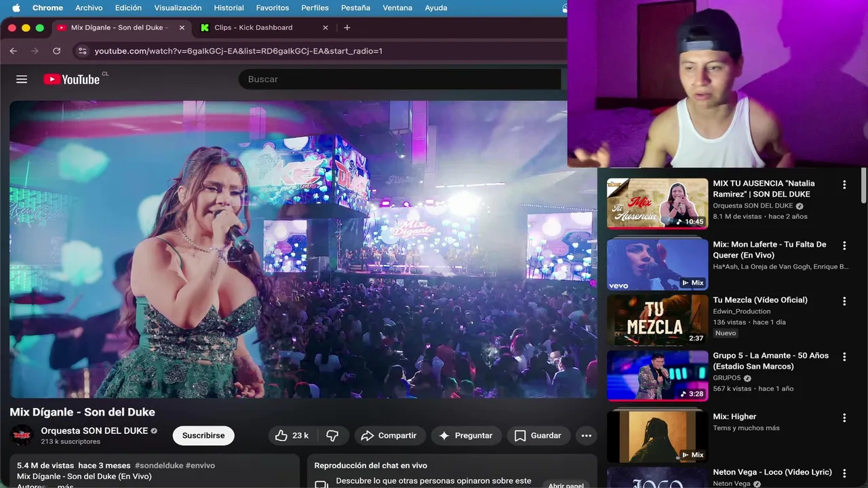868x488 pixels.
Task: Open the Chrome application menu
Action: point(47,8)
